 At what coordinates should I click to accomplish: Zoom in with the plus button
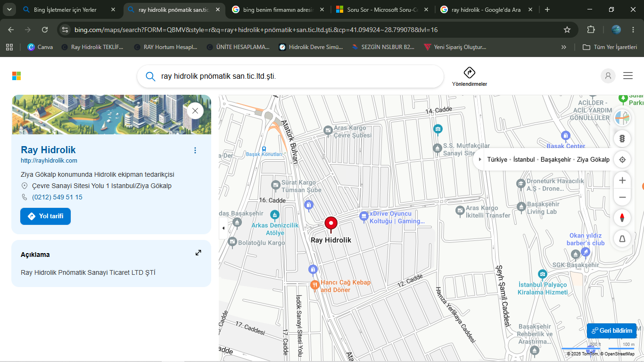coord(622,181)
